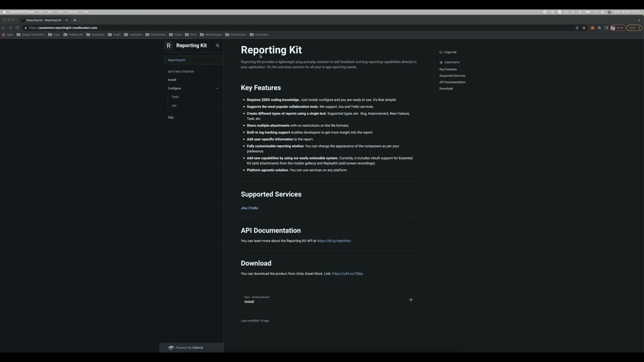Jump to API Documentation in contents
644x362 pixels.
click(452, 82)
